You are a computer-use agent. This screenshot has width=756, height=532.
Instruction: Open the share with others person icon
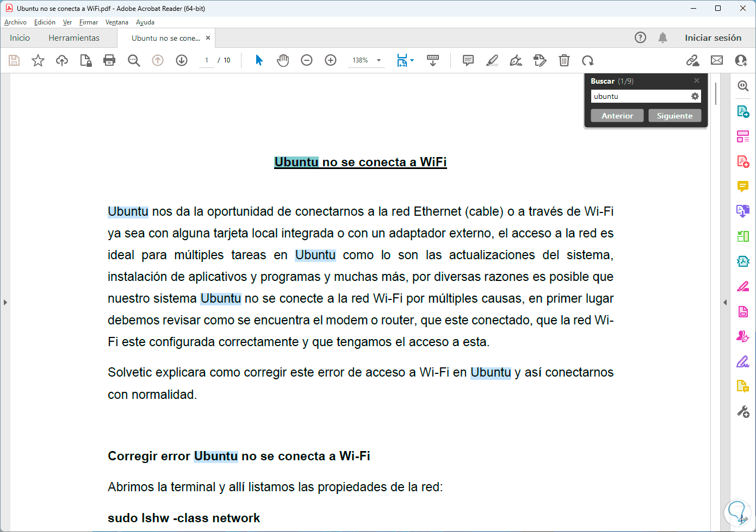[x=741, y=60]
